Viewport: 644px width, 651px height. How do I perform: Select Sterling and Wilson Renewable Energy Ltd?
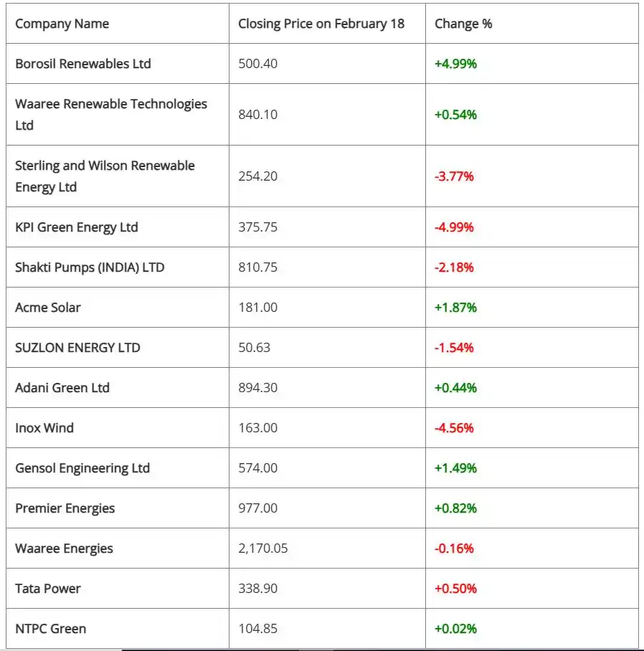tap(105, 176)
